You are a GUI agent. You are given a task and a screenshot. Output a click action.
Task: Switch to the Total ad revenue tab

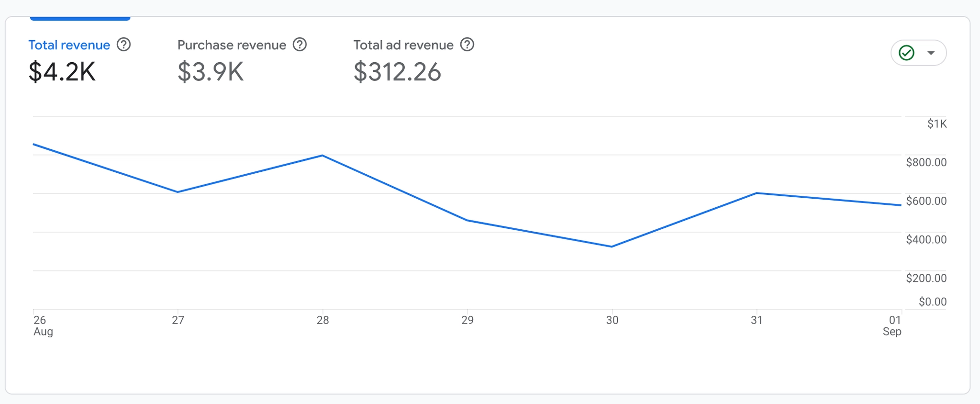point(403,45)
